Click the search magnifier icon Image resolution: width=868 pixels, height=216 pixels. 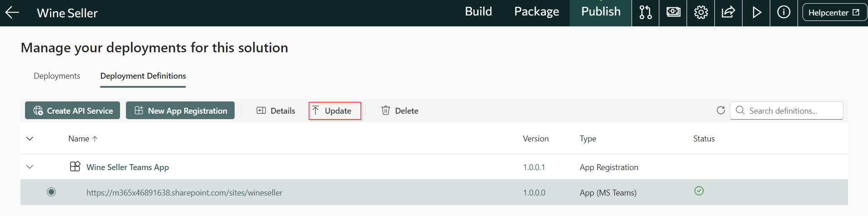point(740,111)
